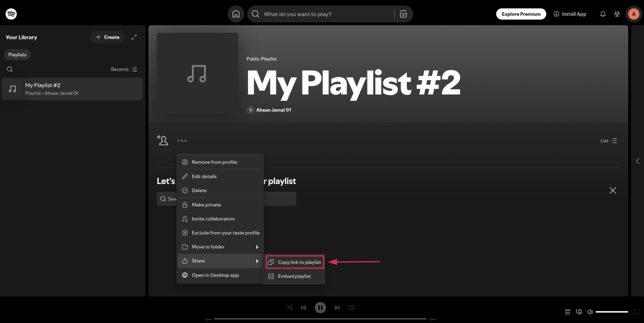
Task: Skip to previous track
Action: (x=304, y=308)
